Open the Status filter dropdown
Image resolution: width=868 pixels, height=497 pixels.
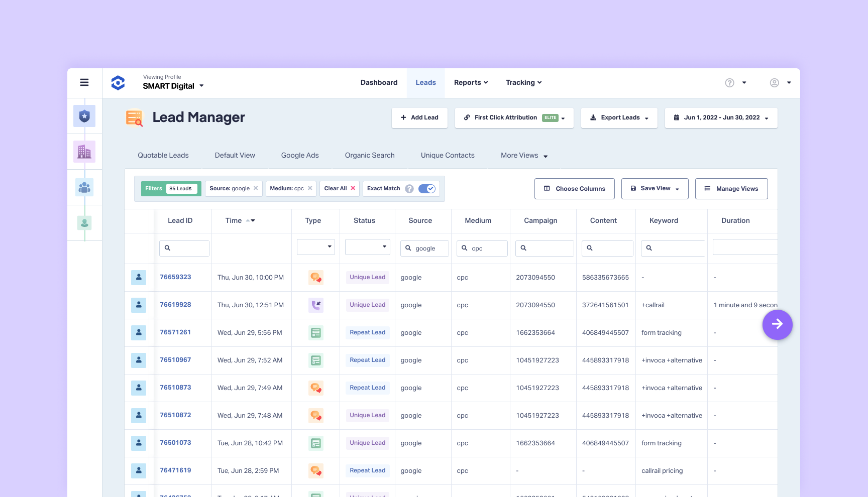[368, 246]
